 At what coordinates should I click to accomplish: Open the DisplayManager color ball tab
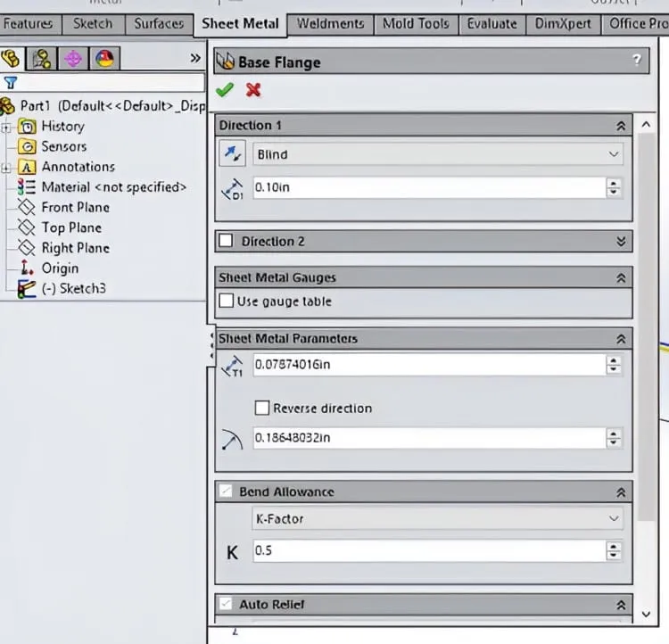tap(105, 59)
